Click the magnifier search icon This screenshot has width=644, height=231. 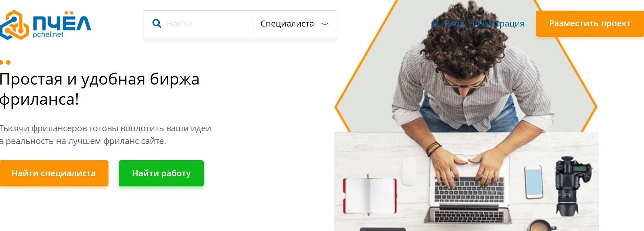(x=156, y=24)
